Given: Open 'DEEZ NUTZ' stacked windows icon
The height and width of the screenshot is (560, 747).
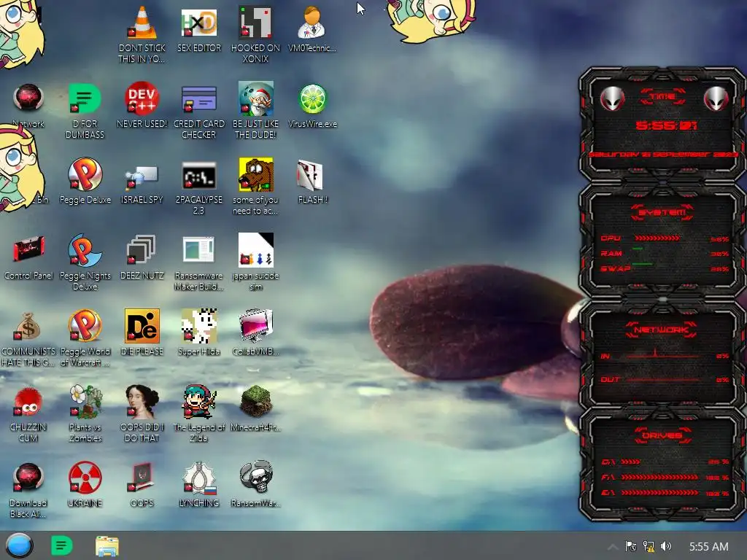Looking at the screenshot, I should pyautogui.click(x=142, y=249).
